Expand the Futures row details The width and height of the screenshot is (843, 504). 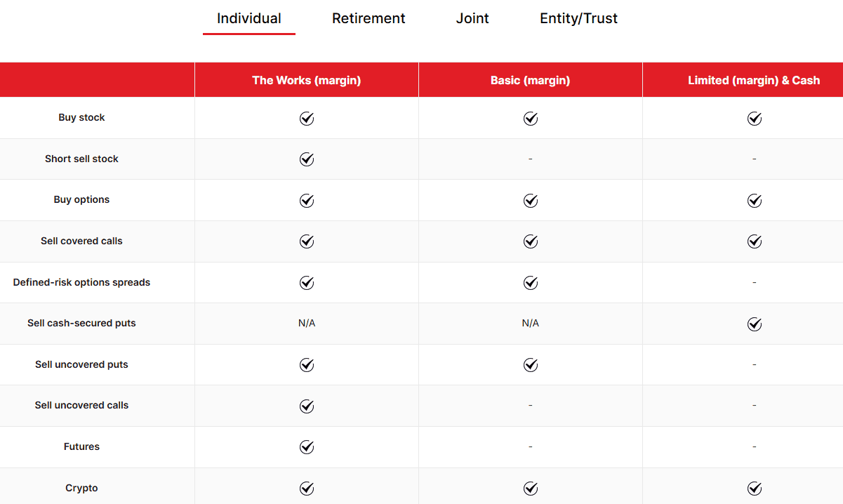(81, 446)
